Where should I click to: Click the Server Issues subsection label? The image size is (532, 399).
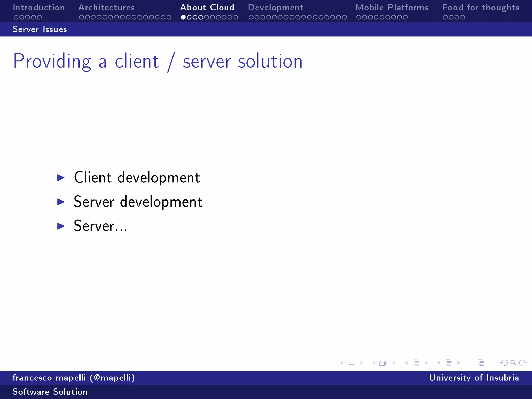coord(40,29)
